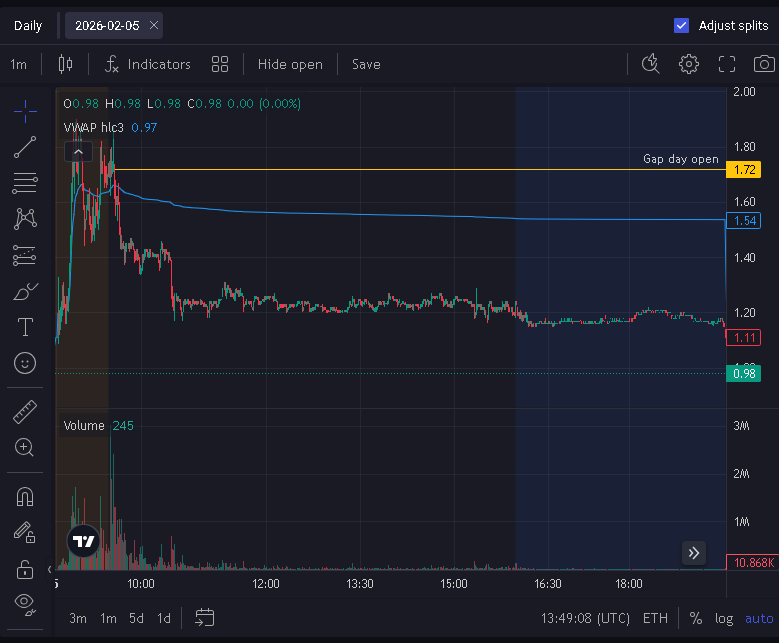
Task: Open the Fibonacci retracement tools
Action: point(25,183)
